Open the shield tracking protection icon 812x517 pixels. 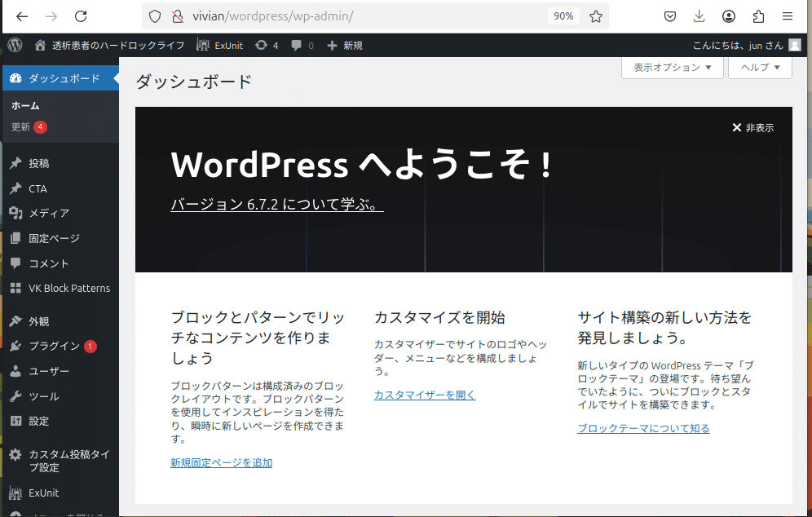pos(155,16)
